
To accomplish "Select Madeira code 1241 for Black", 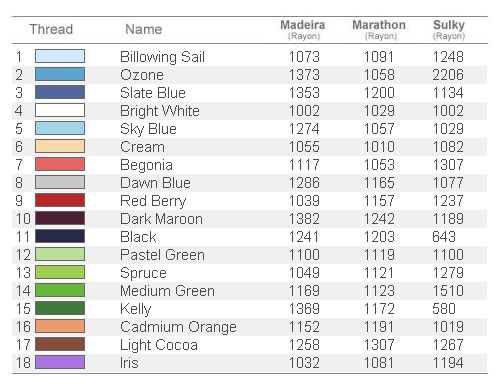I will [x=304, y=237].
